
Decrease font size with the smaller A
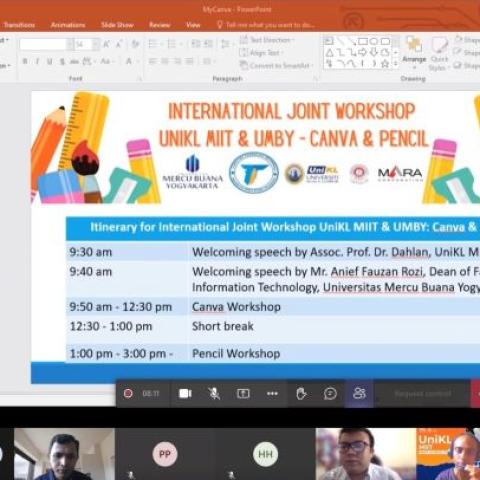119,44
